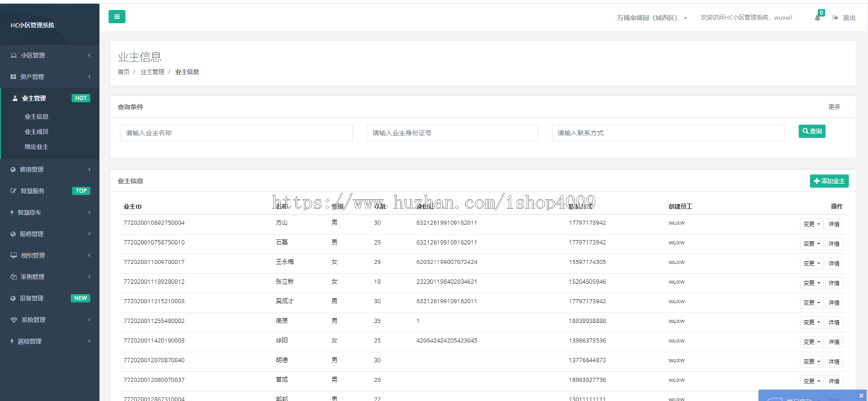Viewport: 868px width, 401px height.
Task: Click the 小区管理 laptop icon in sidebar
Action: pos(14,55)
